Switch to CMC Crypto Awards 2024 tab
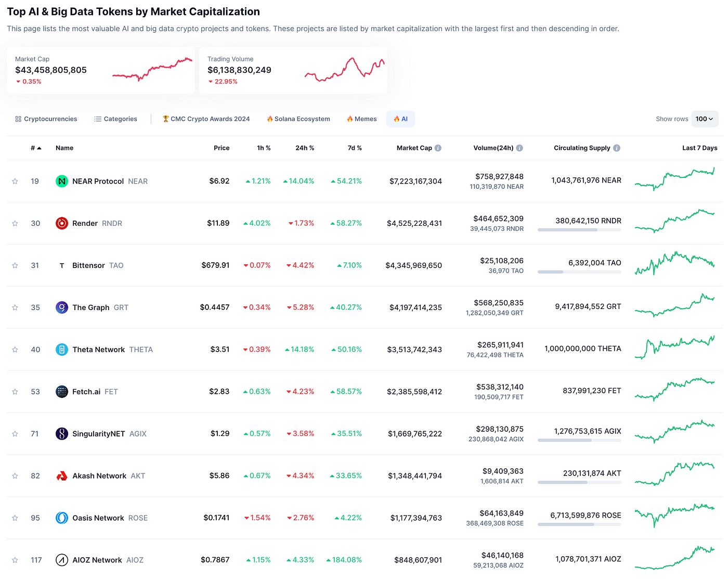Viewport: 728px width, 579px height. (x=206, y=119)
